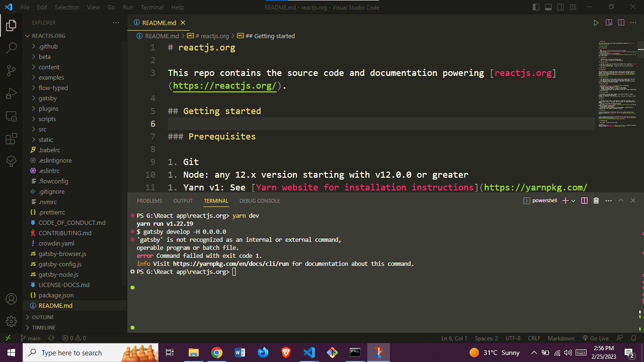Switch to the DEBUG CONSOLE tab
Viewport: 644px width, 362px height.
[260, 201]
